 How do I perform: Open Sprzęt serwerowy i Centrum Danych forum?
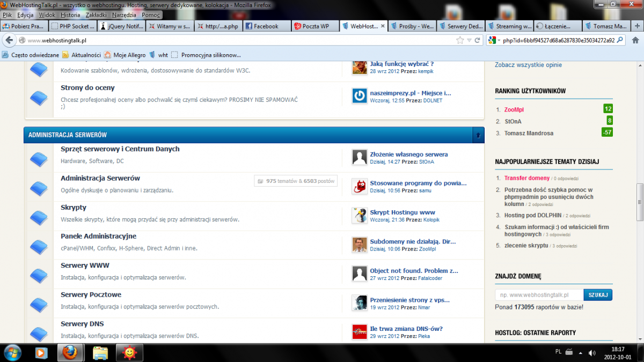120,149
